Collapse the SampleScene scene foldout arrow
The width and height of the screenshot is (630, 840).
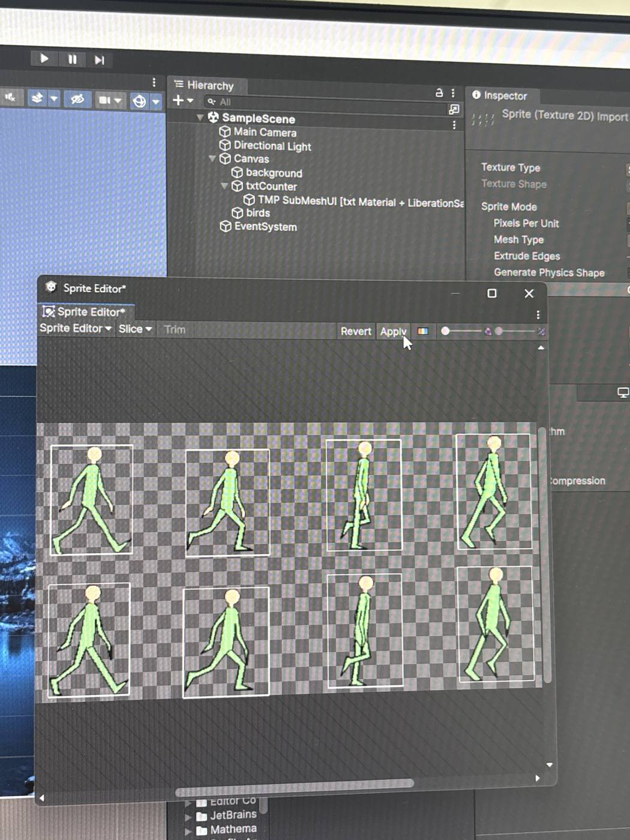click(x=200, y=118)
